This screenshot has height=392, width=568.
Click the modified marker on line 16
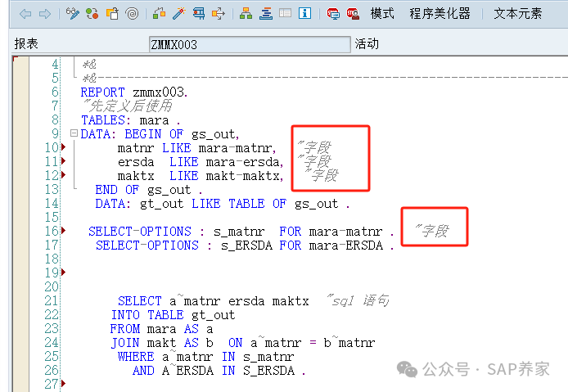63,231
